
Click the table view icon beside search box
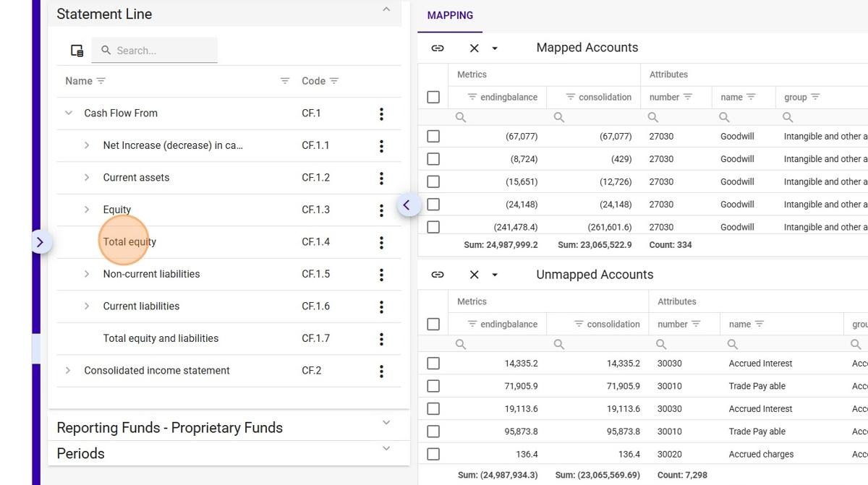tap(77, 51)
